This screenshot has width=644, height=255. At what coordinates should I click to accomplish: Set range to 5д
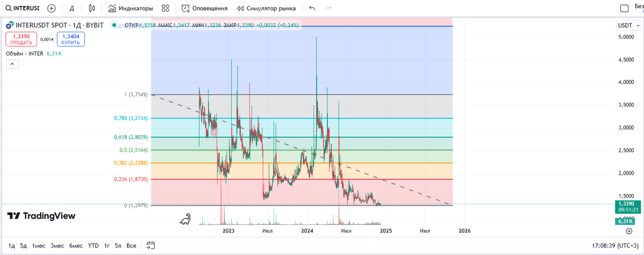(x=23, y=245)
